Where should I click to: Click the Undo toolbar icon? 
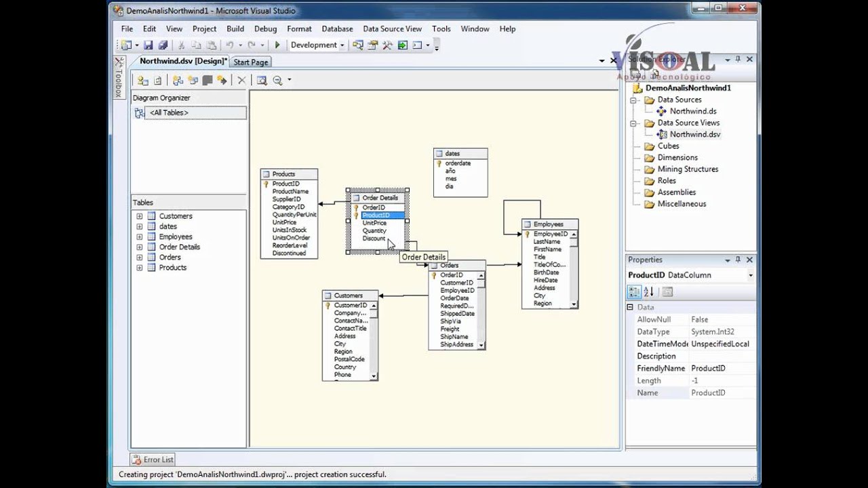click(x=230, y=45)
